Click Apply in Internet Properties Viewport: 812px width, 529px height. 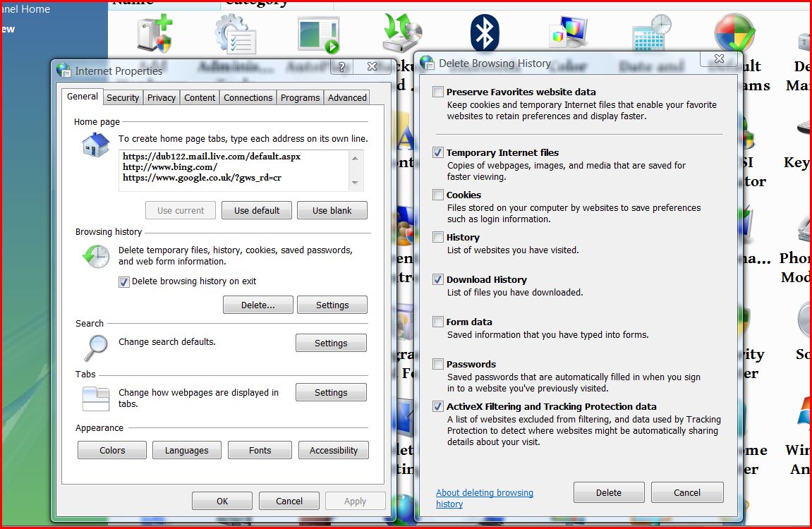(x=356, y=501)
